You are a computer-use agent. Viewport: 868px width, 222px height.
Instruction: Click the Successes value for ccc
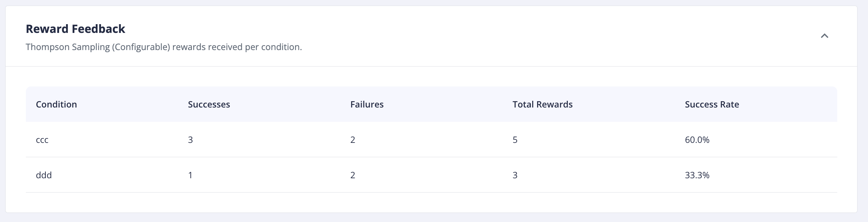190,140
